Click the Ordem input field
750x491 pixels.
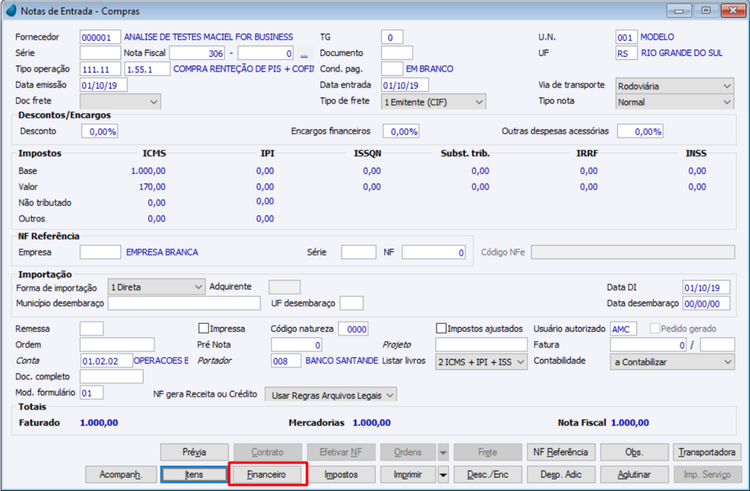[117, 345]
